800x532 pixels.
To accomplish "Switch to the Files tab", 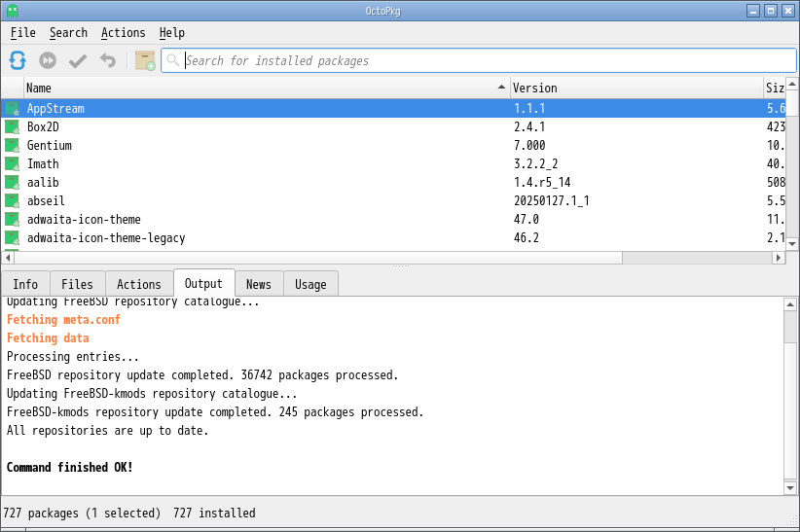I will (x=77, y=284).
